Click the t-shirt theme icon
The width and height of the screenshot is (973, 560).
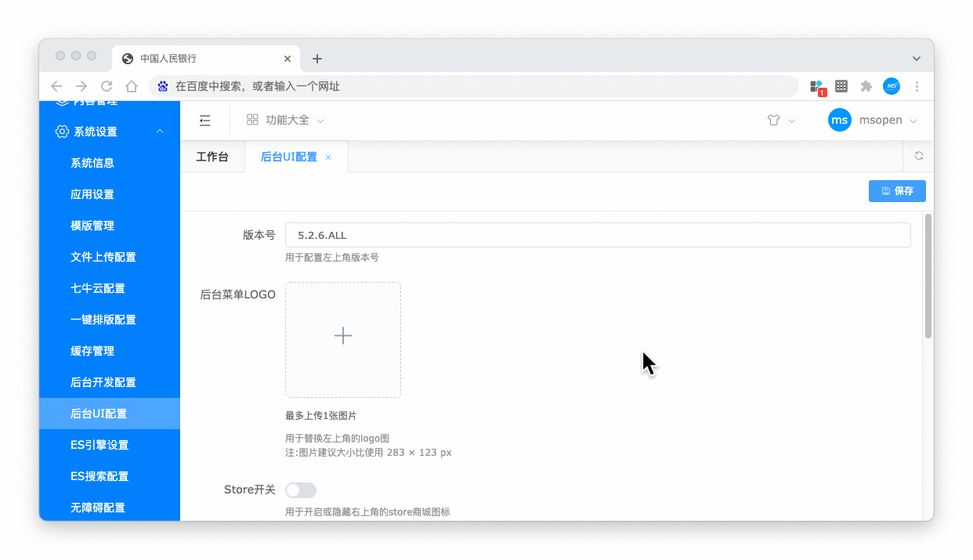(x=774, y=121)
